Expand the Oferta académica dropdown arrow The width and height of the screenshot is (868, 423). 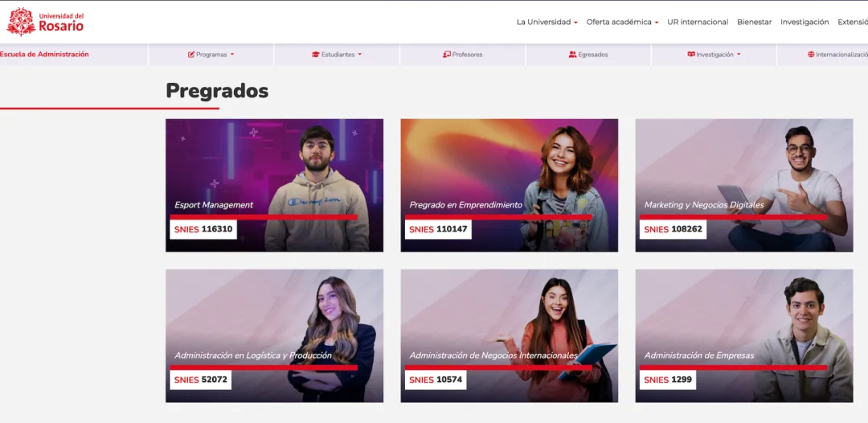(657, 23)
